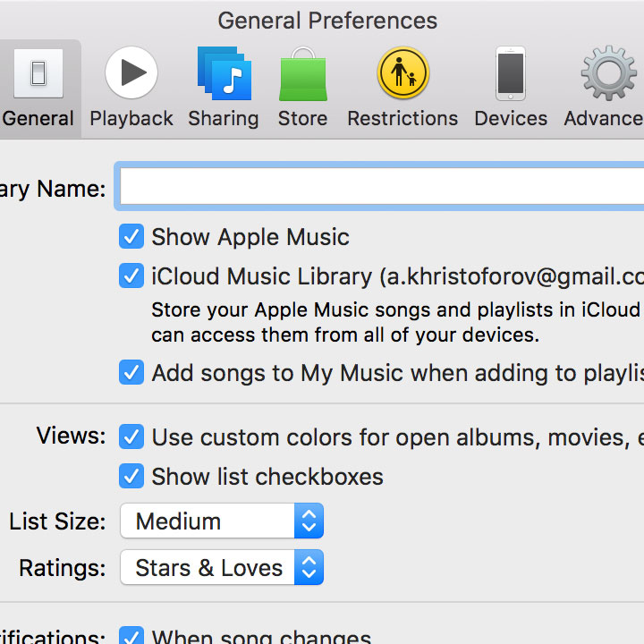Screen dimensions: 644x644
Task: Uncheck Show Apple Music checkbox
Action: (131, 237)
